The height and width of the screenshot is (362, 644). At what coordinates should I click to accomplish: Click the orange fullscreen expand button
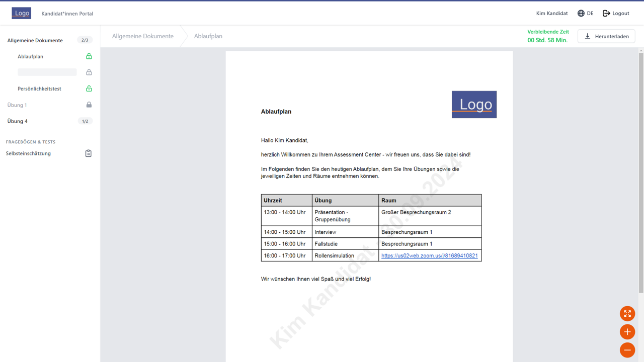click(x=627, y=314)
